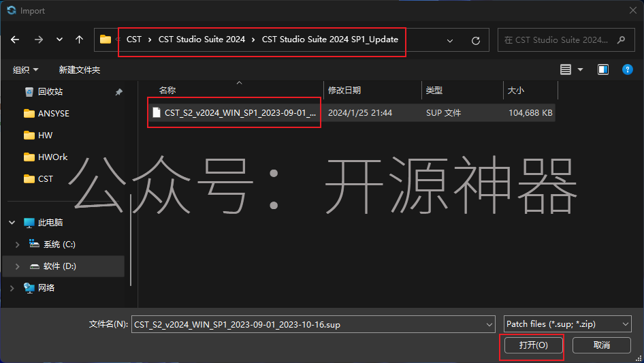Select CST in the breadcrumb path

coord(134,40)
